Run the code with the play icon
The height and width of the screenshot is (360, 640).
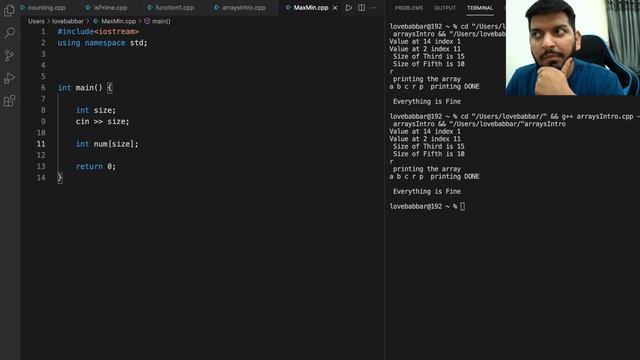tap(349, 8)
